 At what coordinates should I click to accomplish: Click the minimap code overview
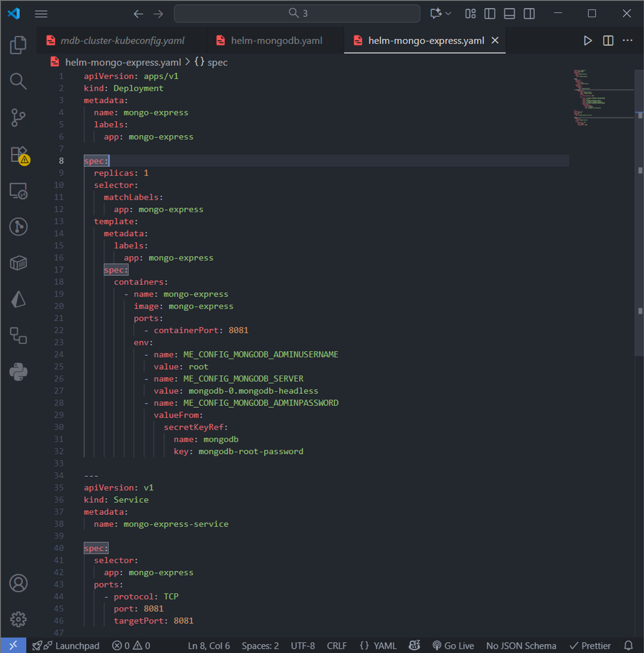click(603, 97)
